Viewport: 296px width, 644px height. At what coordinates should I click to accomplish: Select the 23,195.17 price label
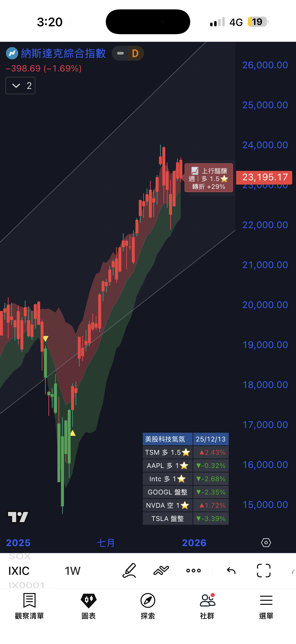[264, 177]
